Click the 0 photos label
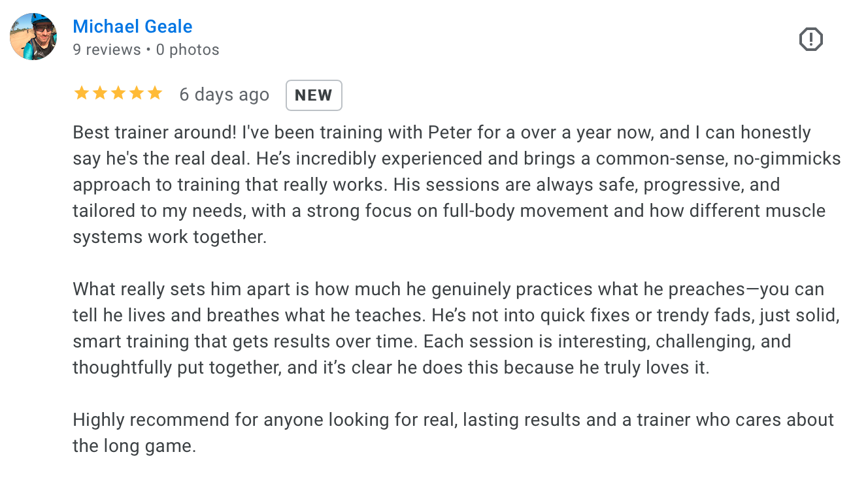868x482 pixels. click(x=188, y=50)
